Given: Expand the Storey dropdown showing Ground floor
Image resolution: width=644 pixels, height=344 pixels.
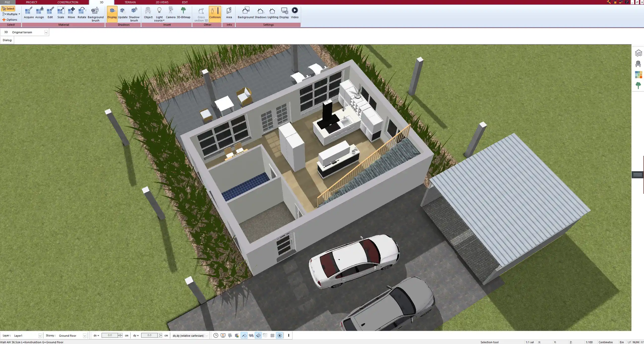Looking at the screenshot, I should pos(85,335).
